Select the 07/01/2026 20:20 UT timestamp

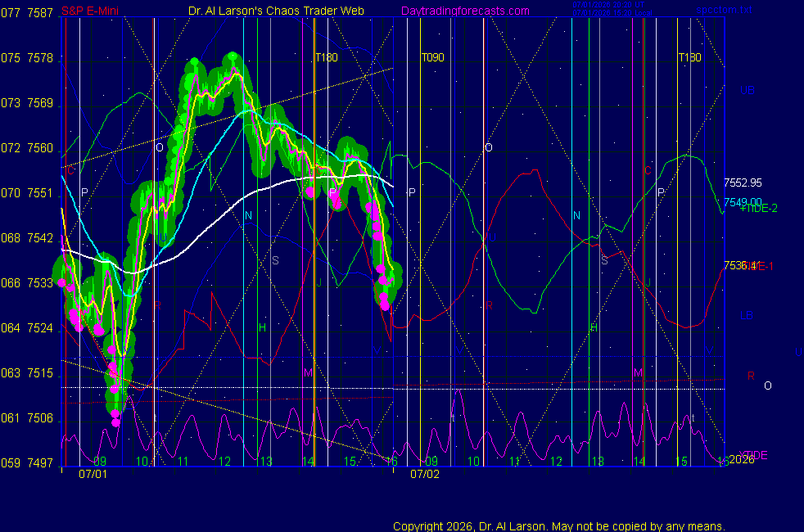pyautogui.click(x=608, y=5)
